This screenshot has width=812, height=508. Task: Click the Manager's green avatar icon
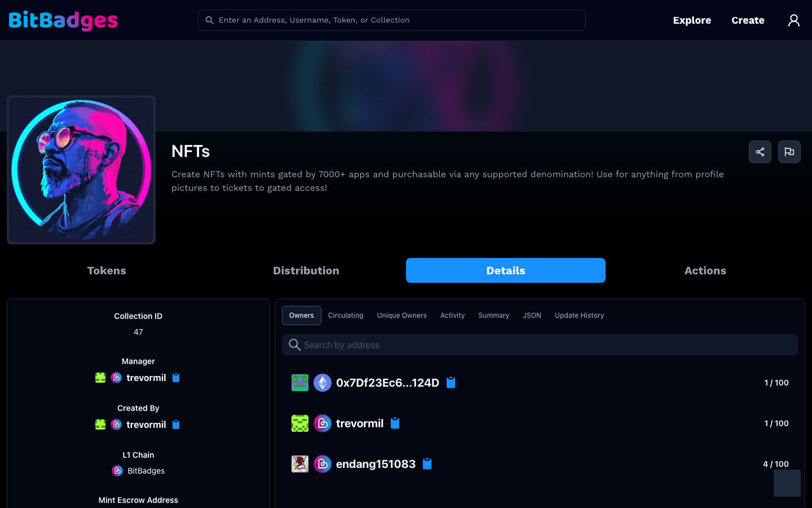point(100,378)
